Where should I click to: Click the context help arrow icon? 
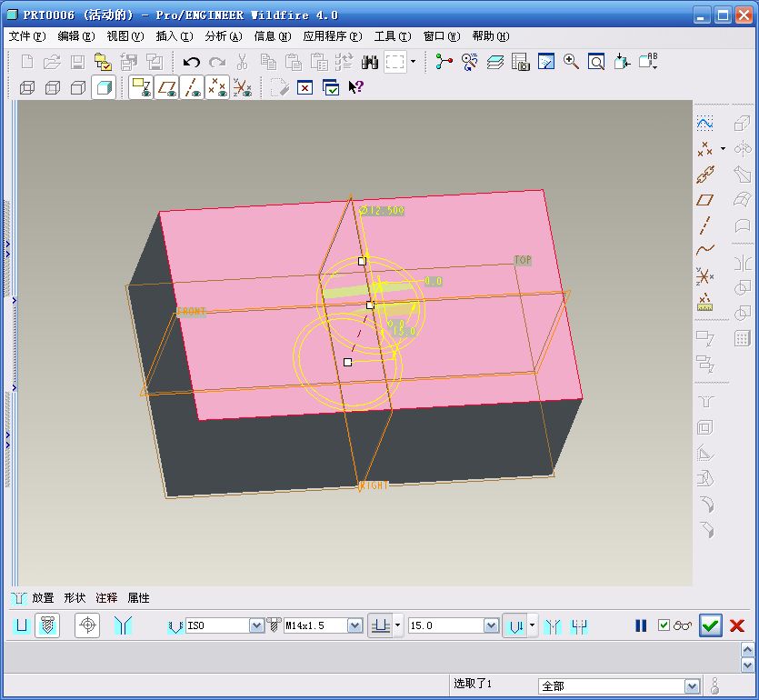click(x=355, y=87)
